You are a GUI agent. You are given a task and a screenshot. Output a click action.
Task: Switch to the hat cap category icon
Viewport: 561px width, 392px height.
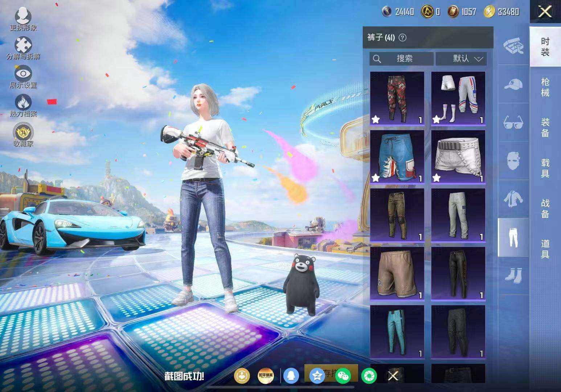tap(513, 84)
